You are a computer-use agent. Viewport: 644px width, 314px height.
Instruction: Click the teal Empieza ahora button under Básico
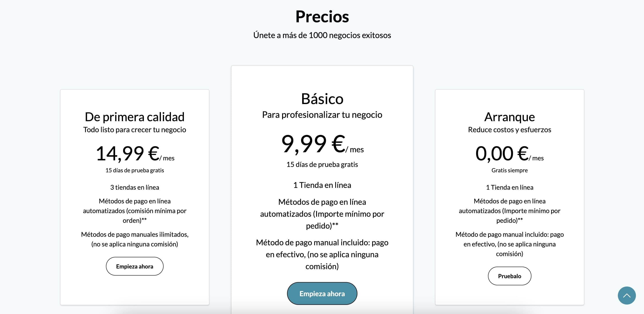pos(322,294)
